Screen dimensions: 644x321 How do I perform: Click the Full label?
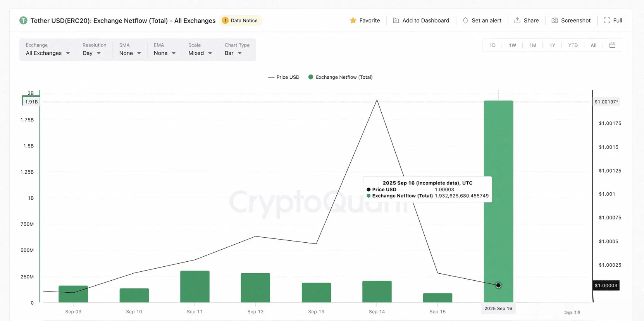[618, 21]
